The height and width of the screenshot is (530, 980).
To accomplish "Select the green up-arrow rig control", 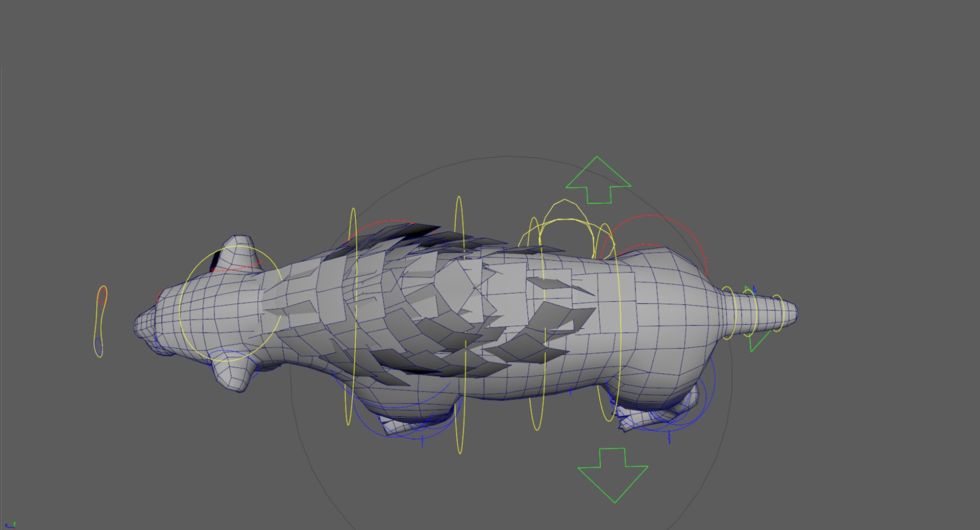I will click(x=598, y=180).
